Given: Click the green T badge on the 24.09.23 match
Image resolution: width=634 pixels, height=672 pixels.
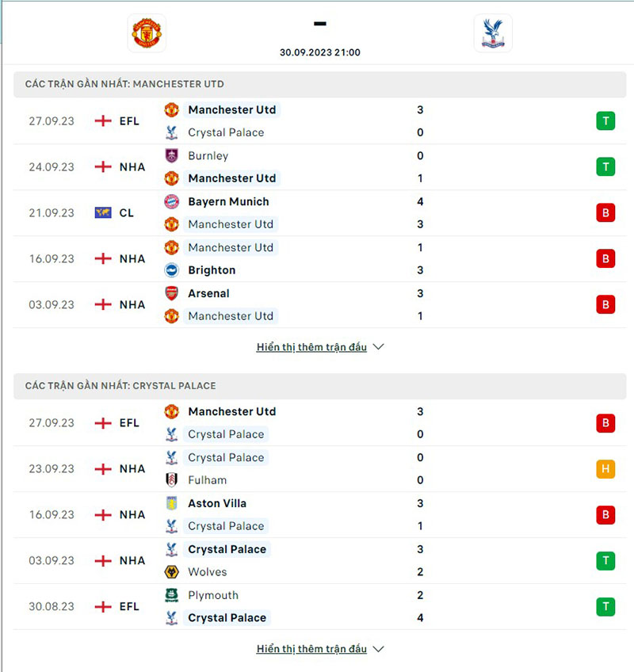Looking at the screenshot, I should click(x=605, y=167).
